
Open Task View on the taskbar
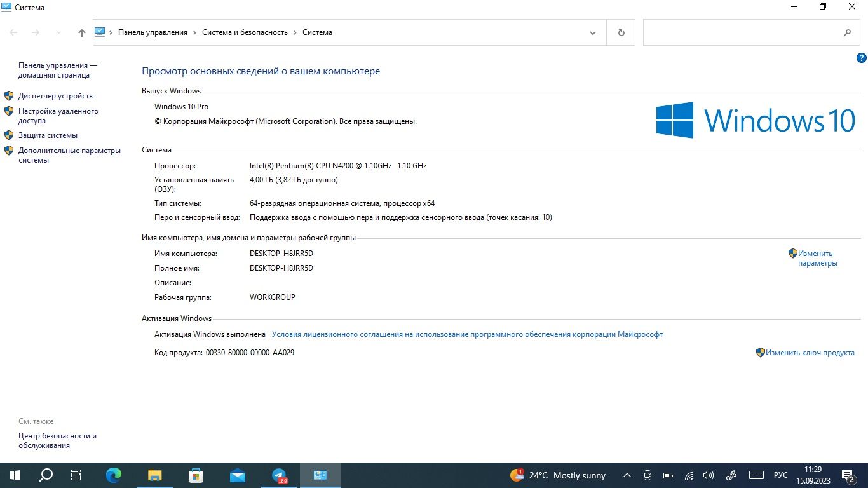click(76, 475)
